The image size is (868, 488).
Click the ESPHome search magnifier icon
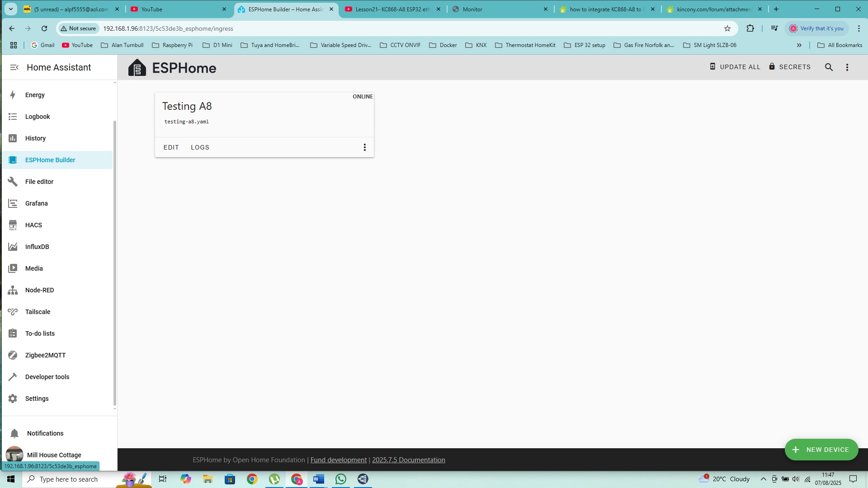tap(829, 67)
